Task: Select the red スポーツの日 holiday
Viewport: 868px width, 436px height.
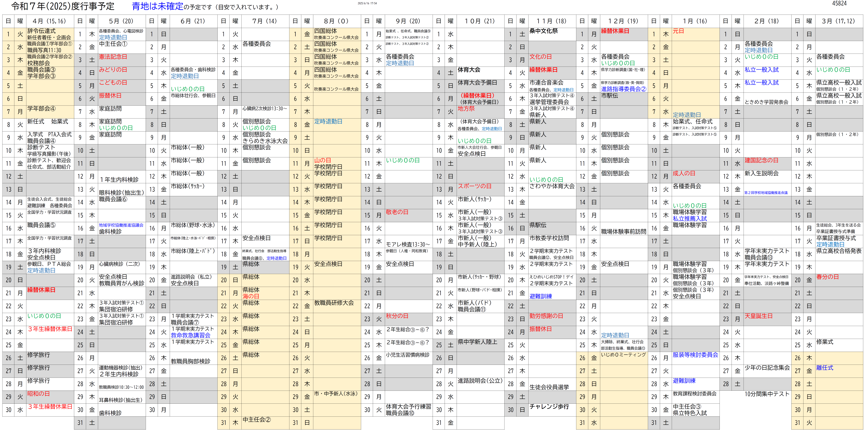Action: [475, 186]
